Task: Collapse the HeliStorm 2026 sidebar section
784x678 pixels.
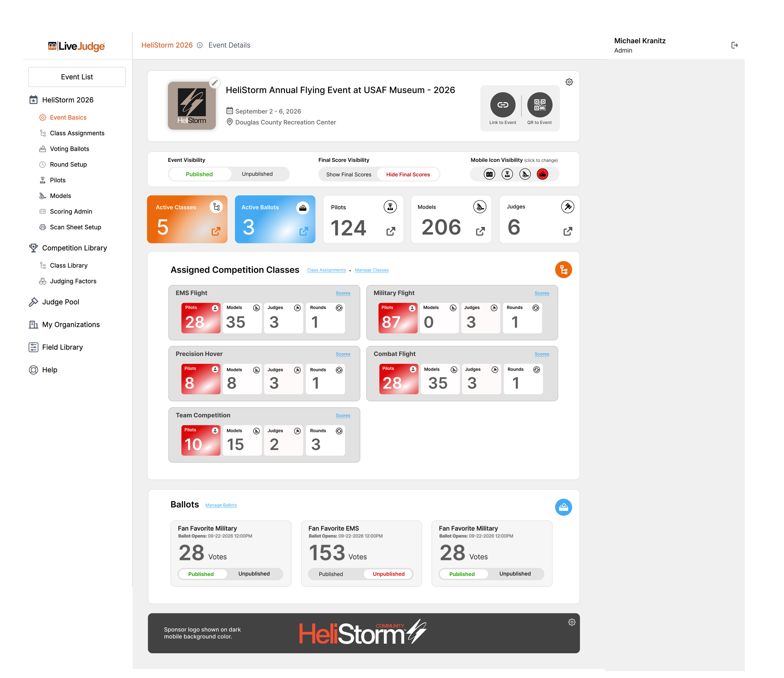Action: [x=67, y=99]
